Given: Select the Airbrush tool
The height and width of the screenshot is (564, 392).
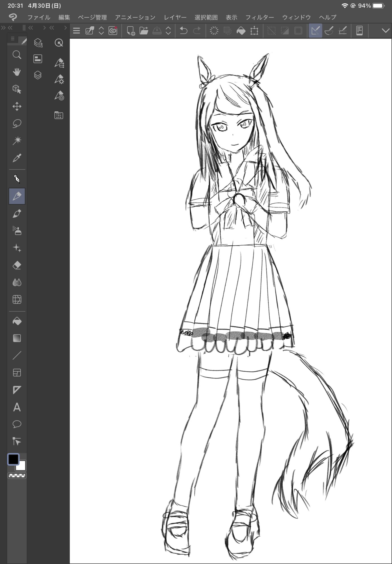Looking at the screenshot, I should pos(17,231).
